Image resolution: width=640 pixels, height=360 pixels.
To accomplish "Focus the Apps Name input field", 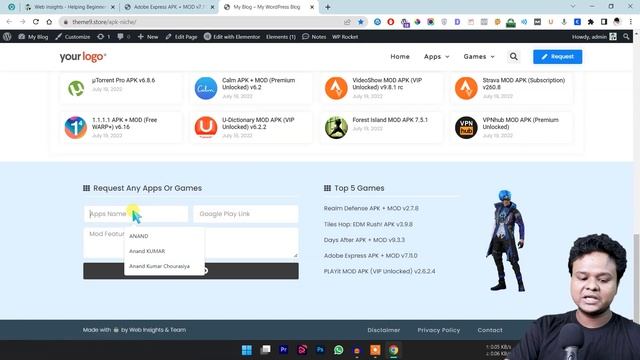I will click(x=136, y=214).
